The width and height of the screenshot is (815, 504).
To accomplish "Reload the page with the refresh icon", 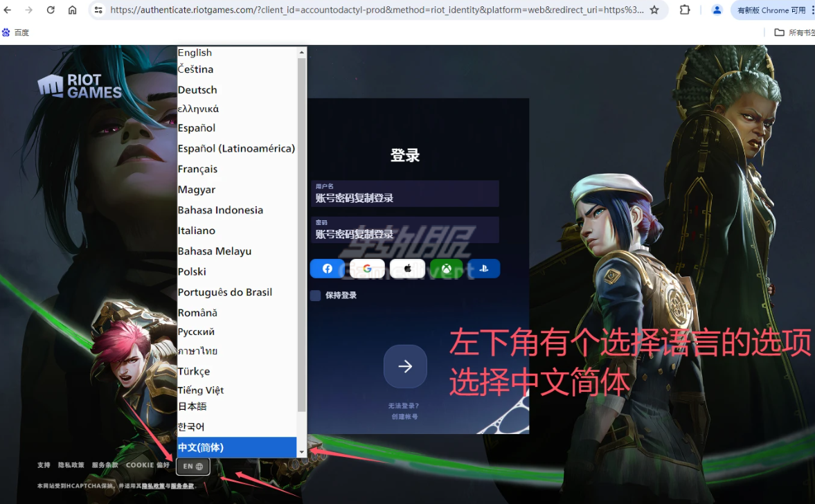I will pyautogui.click(x=51, y=10).
